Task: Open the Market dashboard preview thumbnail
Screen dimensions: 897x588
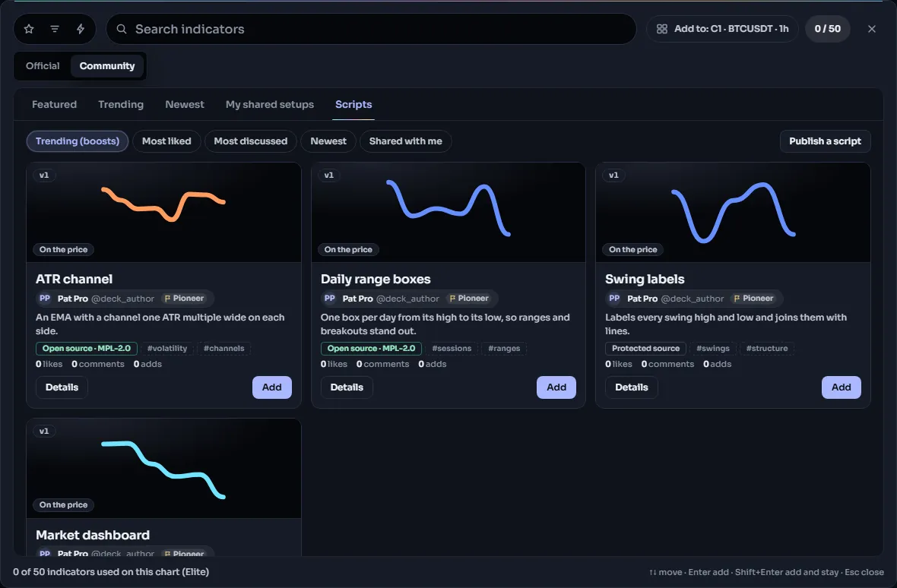Action: coord(163,469)
